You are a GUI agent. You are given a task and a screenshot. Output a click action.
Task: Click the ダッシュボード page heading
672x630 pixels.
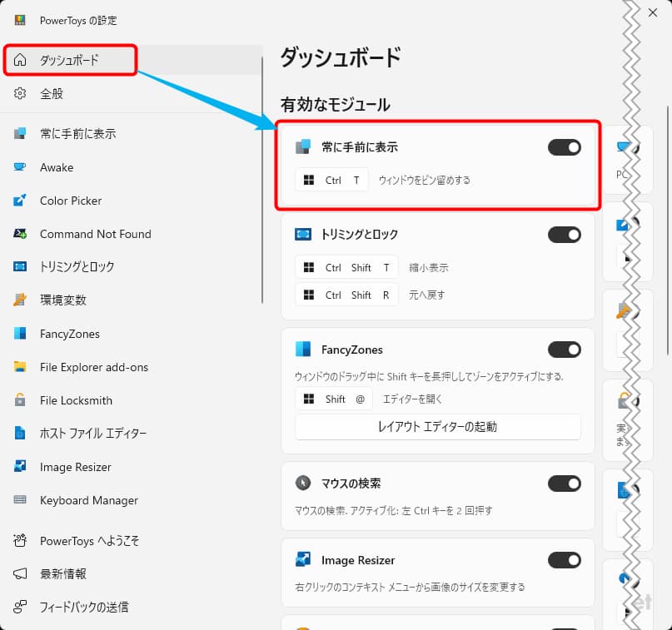(341, 57)
